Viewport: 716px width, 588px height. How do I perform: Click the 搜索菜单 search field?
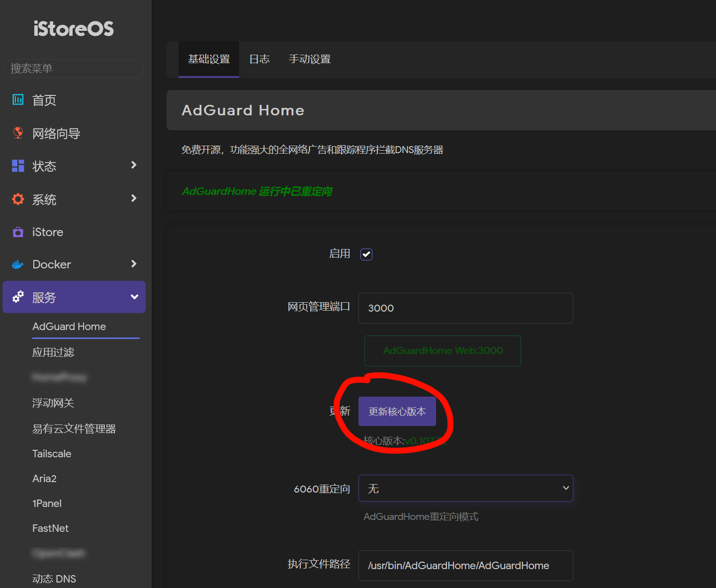tap(74, 69)
